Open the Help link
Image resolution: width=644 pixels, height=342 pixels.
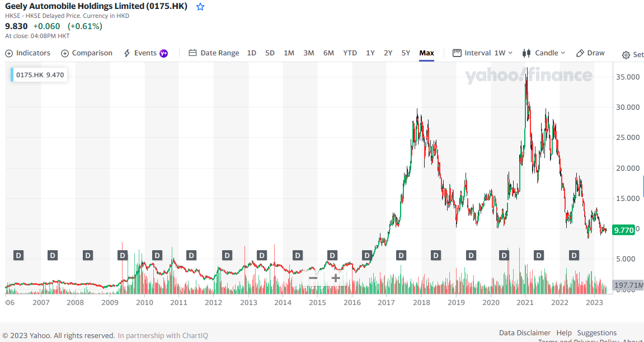pos(564,332)
